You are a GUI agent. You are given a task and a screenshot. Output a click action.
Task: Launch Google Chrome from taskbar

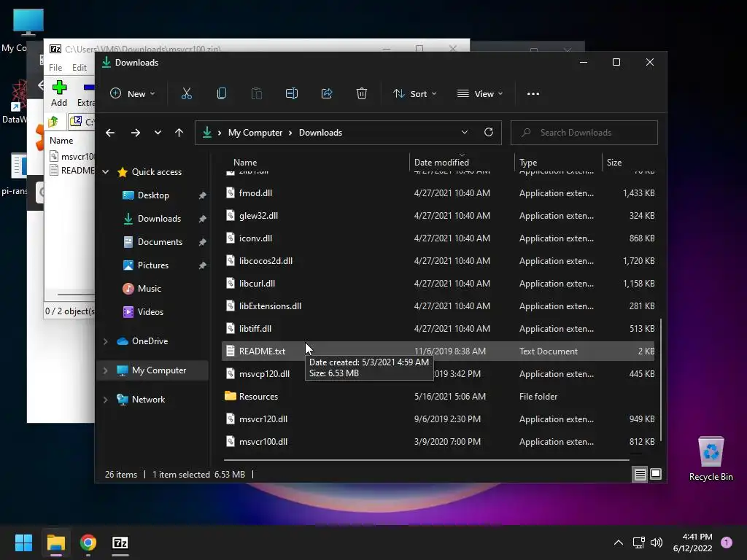[x=88, y=542]
